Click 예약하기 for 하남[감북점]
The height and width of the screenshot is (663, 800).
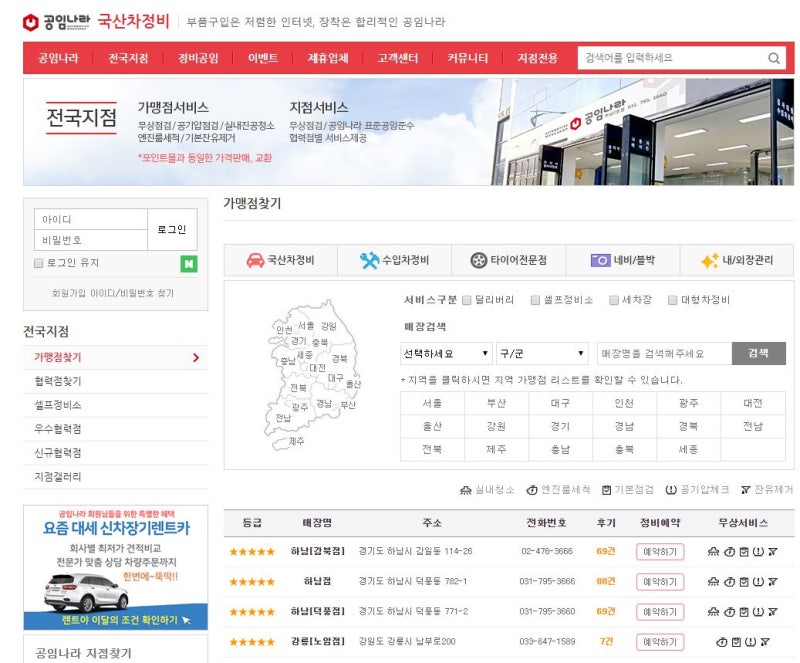pos(660,552)
